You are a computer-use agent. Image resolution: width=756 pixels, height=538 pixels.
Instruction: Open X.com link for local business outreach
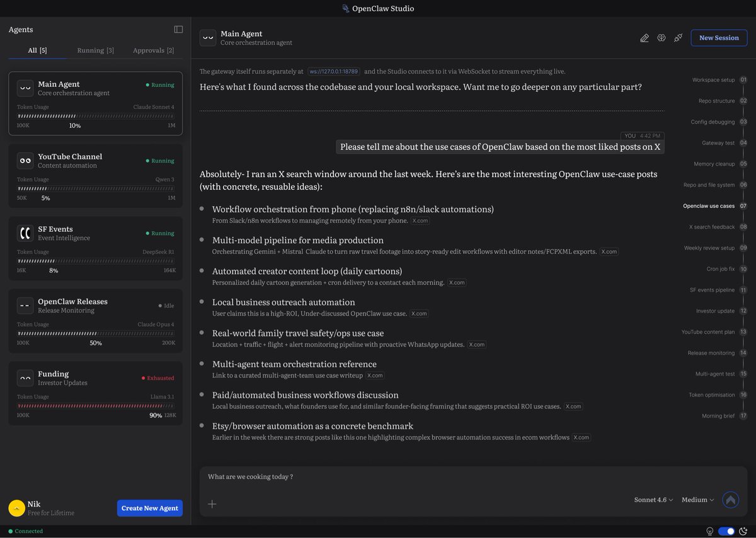tap(419, 314)
